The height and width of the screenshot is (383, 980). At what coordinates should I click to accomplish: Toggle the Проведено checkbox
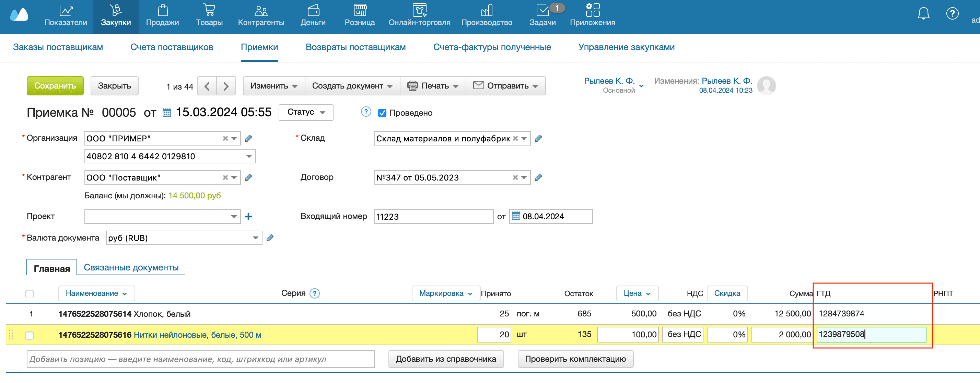pos(382,113)
